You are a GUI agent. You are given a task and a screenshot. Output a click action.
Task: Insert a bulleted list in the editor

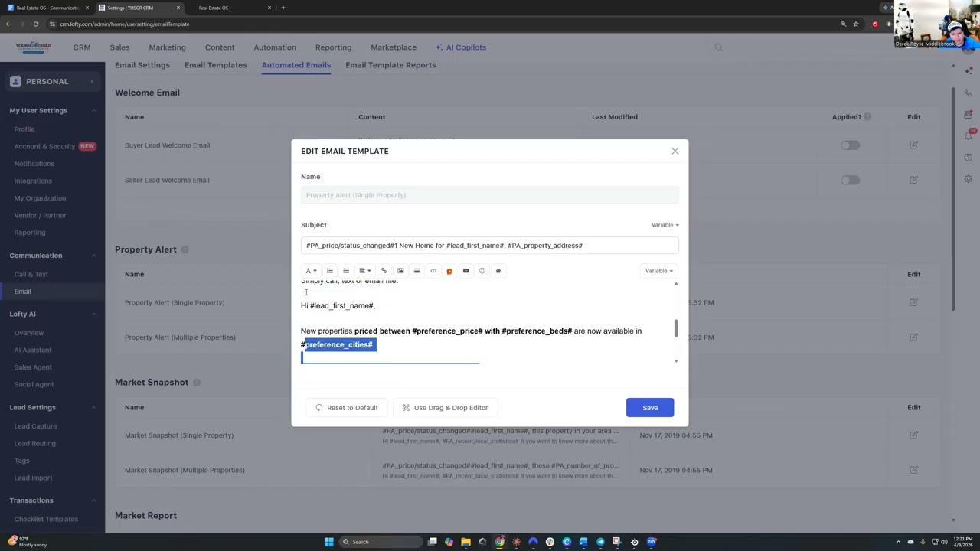pos(346,271)
